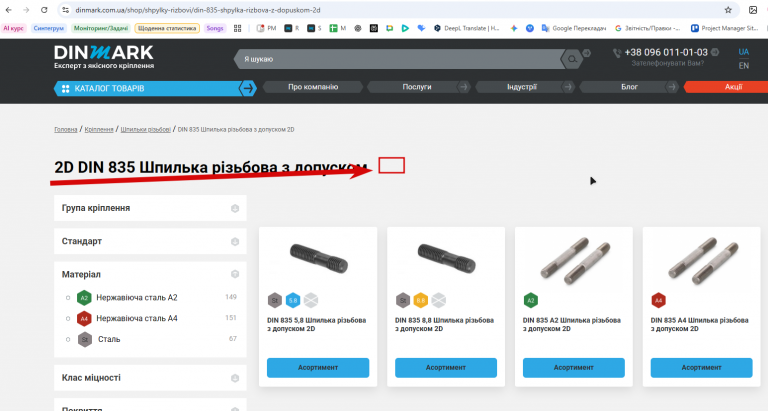Open site information icon in address bar
The image size is (768, 411).
66,10
